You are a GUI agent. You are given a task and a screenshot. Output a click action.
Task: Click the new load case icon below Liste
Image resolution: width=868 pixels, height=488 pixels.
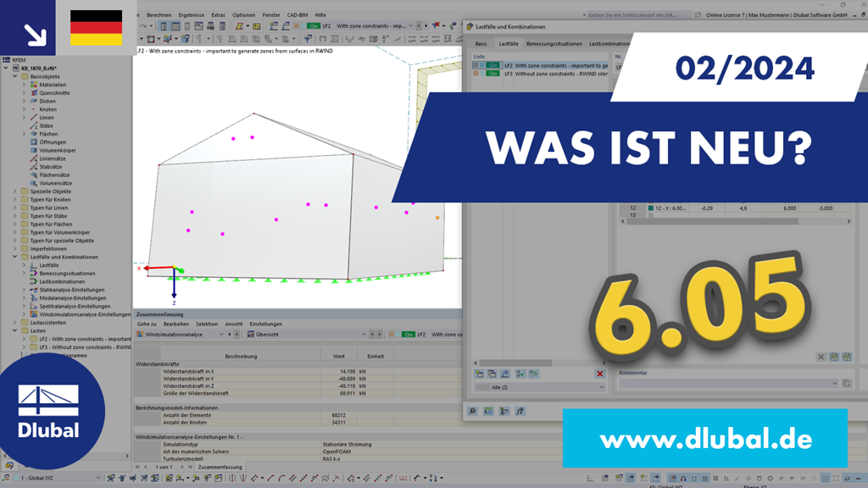[x=480, y=374]
